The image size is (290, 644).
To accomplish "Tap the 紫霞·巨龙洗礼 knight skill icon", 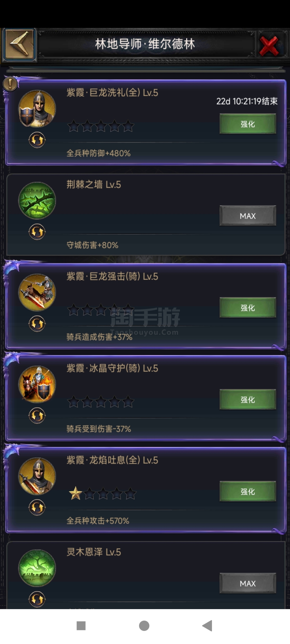I will (37, 109).
